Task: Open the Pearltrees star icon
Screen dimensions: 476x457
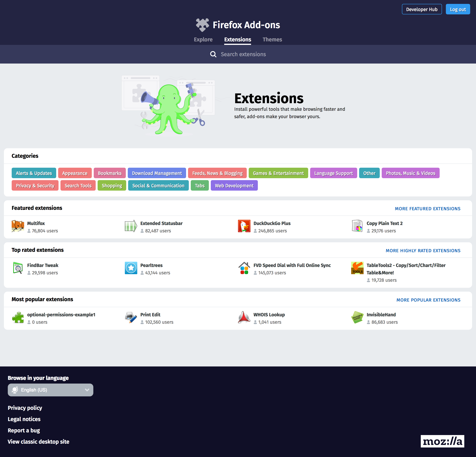Action: [x=131, y=268]
